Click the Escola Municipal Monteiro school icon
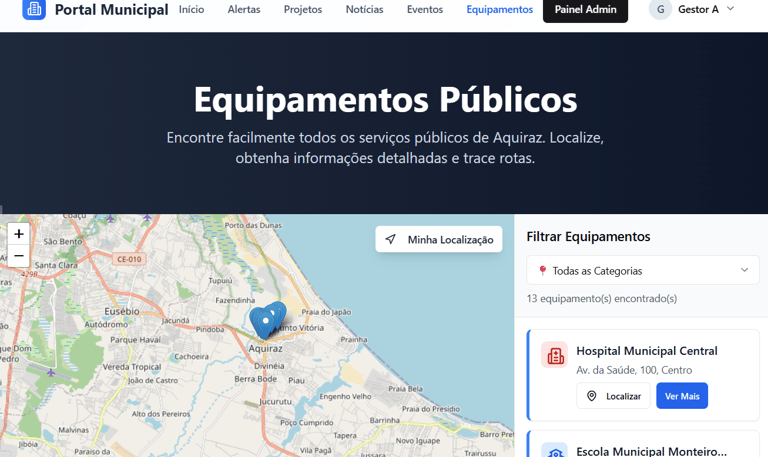This screenshot has height=457, width=768. click(554, 451)
